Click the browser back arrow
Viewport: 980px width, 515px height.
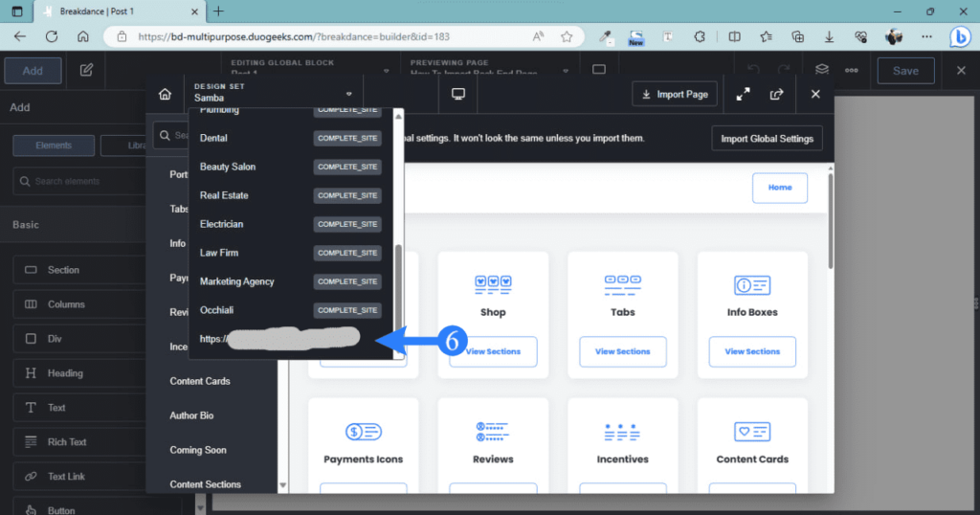[20, 37]
